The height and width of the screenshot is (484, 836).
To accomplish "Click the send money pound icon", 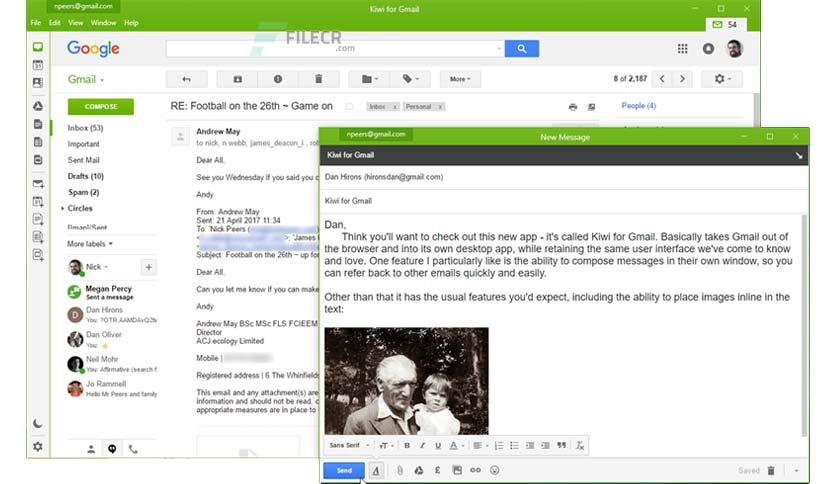I will [x=437, y=470].
